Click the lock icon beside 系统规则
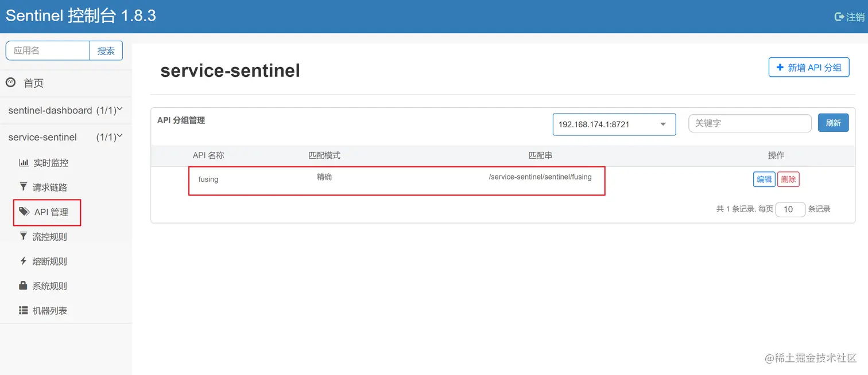The image size is (868, 375). click(24, 286)
